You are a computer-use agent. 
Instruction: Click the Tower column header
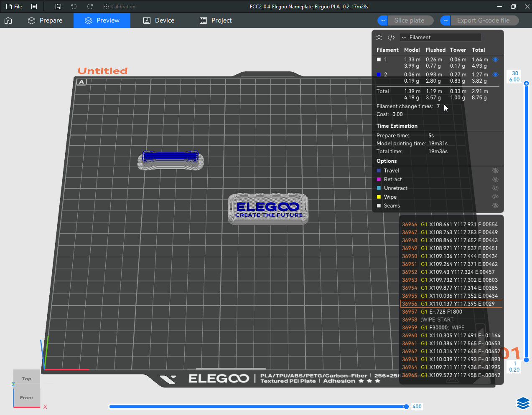(458, 50)
